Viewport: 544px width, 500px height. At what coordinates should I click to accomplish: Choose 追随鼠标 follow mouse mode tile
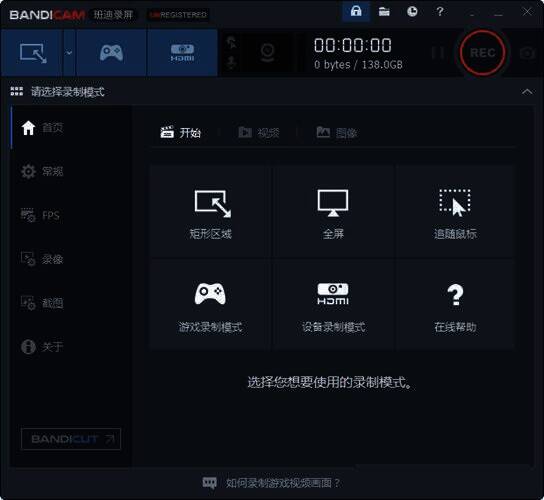point(455,212)
